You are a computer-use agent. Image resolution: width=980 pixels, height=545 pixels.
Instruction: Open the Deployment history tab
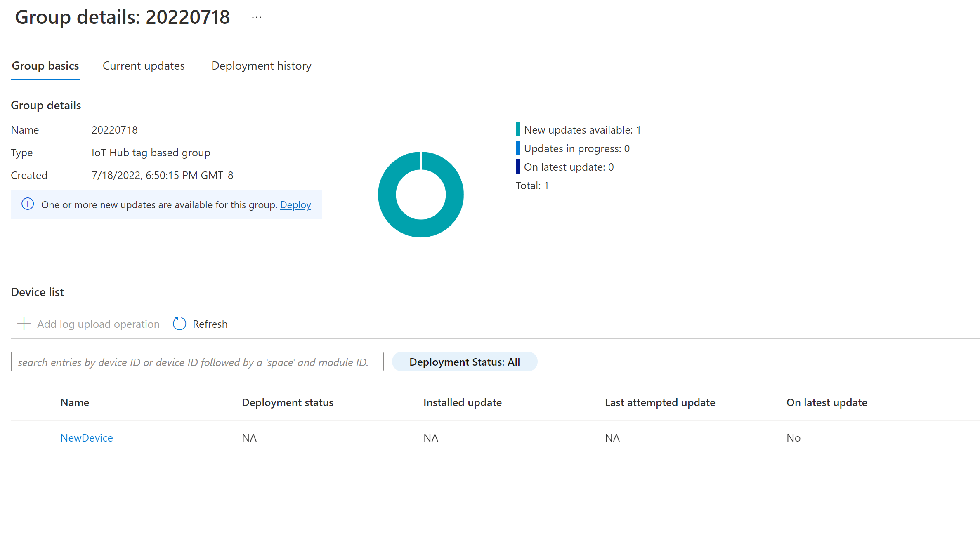pos(261,66)
